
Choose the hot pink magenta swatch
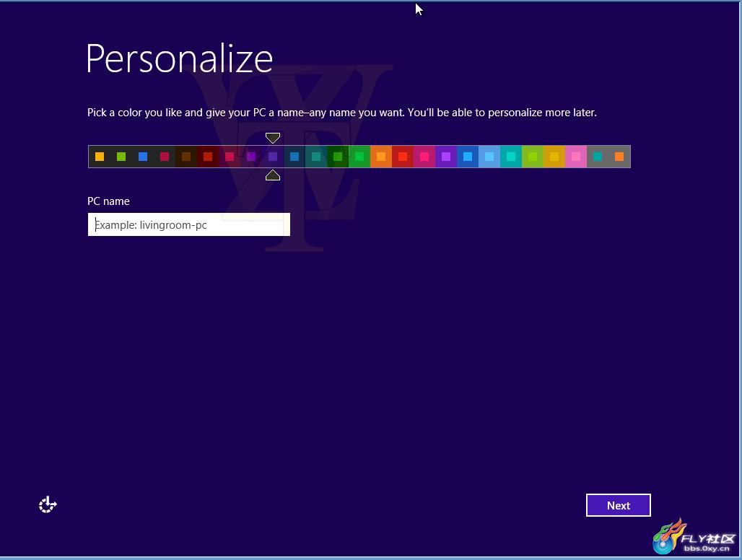click(424, 157)
